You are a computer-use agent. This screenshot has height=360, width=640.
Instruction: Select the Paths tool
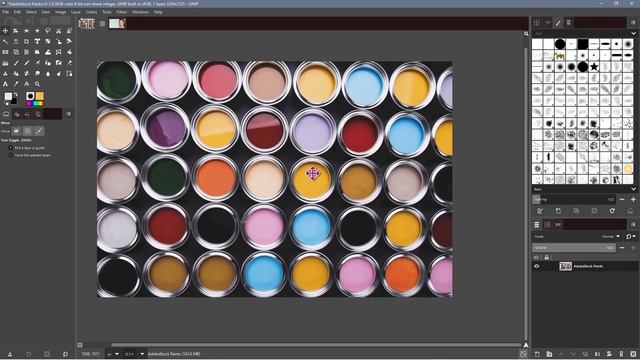tap(69, 73)
